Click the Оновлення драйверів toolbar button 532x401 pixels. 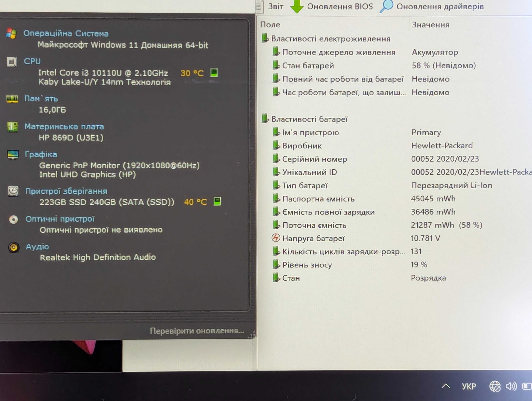click(x=432, y=7)
